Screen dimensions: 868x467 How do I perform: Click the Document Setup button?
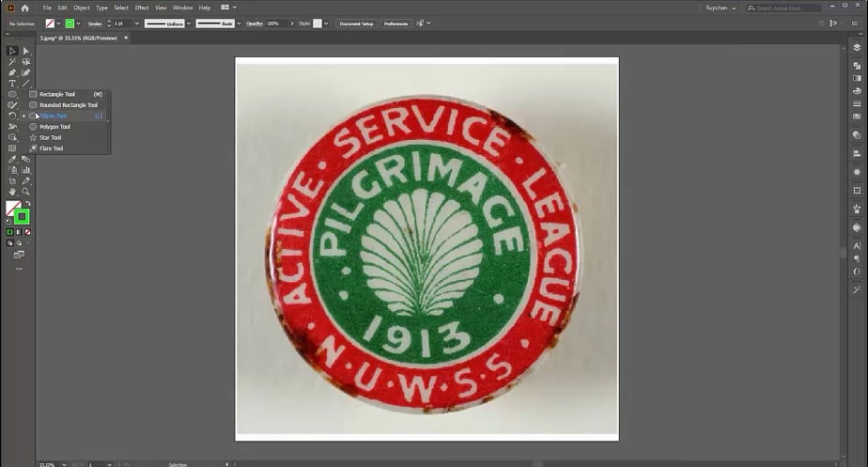[357, 23]
